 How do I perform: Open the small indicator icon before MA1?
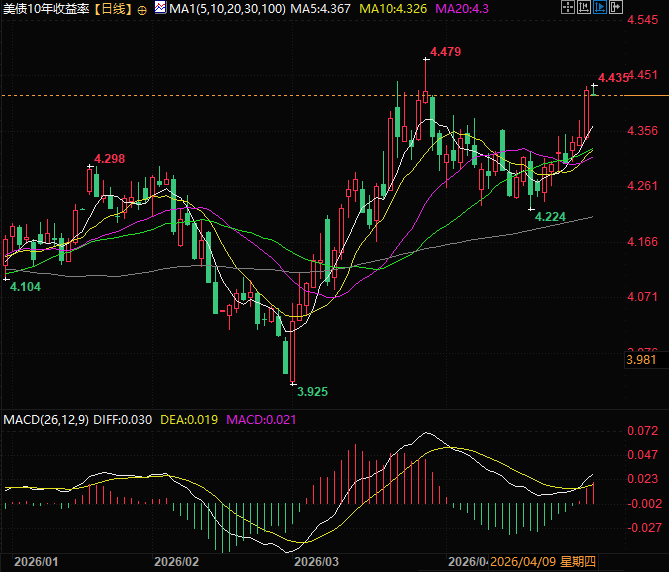point(159,8)
